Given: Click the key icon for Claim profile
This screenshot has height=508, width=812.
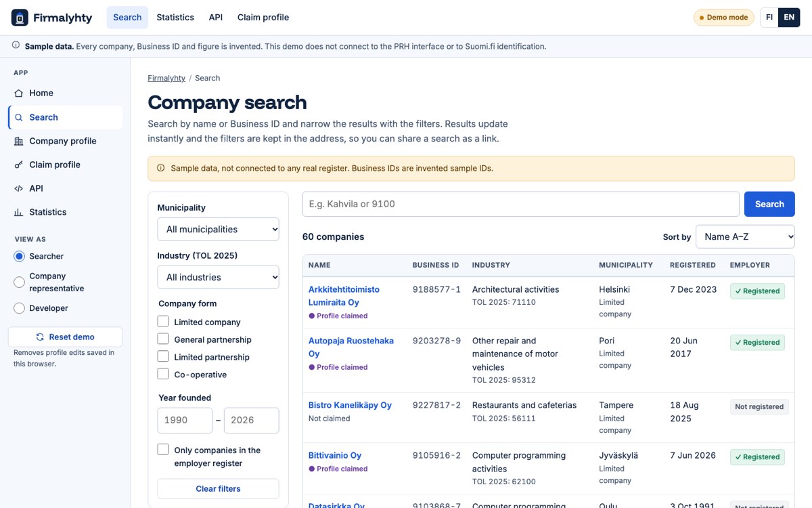Looking at the screenshot, I should pyautogui.click(x=19, y=165).
